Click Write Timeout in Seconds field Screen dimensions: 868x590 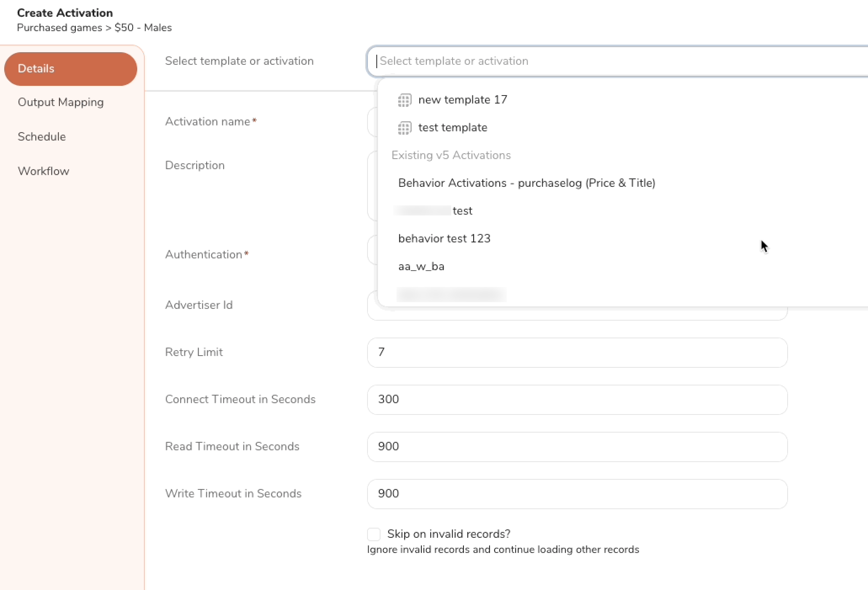pyautogui.click(x=577, y=494)
